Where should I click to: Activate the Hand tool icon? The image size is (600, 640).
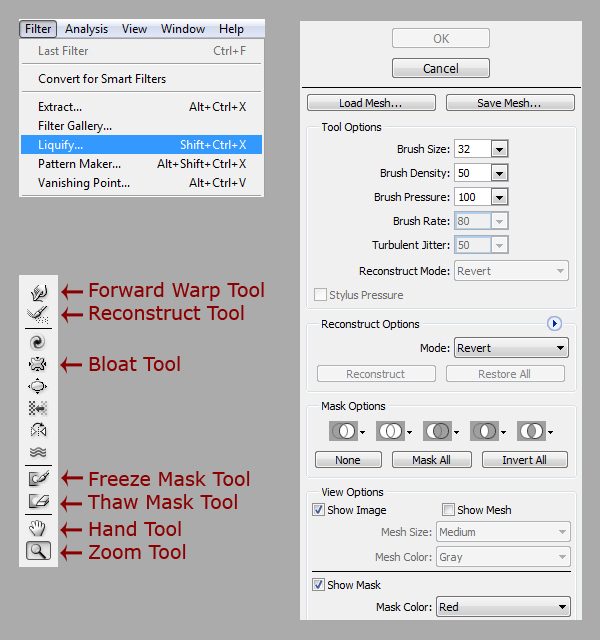pos(38,528)
